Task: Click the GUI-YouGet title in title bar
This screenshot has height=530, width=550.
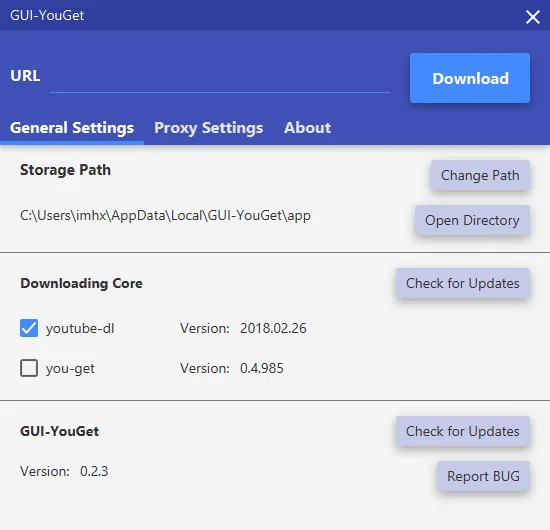Action: pyautogui.click(x=47, y=15)
